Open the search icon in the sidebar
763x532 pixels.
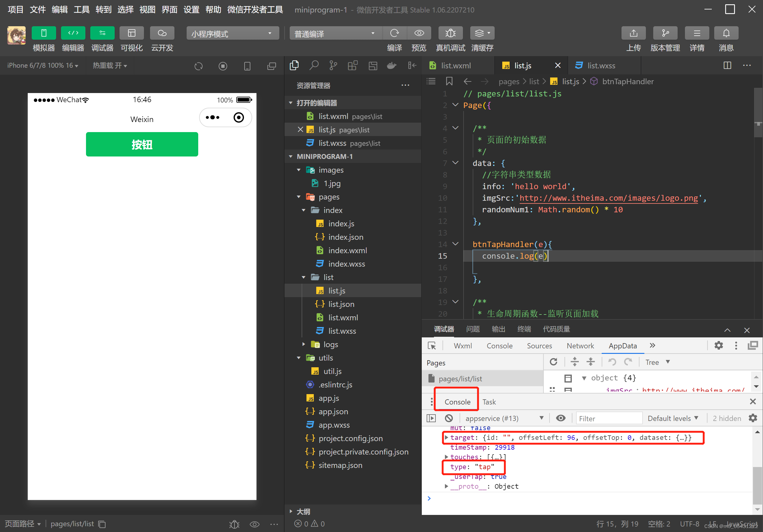click(313, 65)
